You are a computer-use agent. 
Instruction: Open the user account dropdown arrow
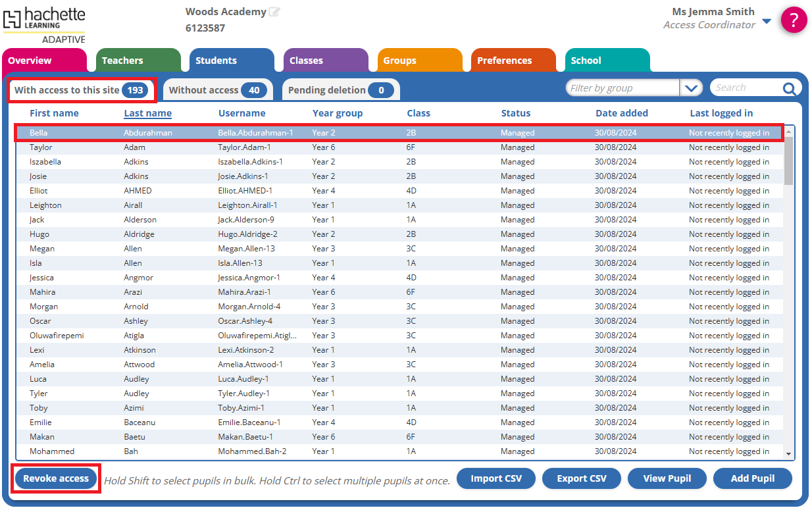(766, 21)
